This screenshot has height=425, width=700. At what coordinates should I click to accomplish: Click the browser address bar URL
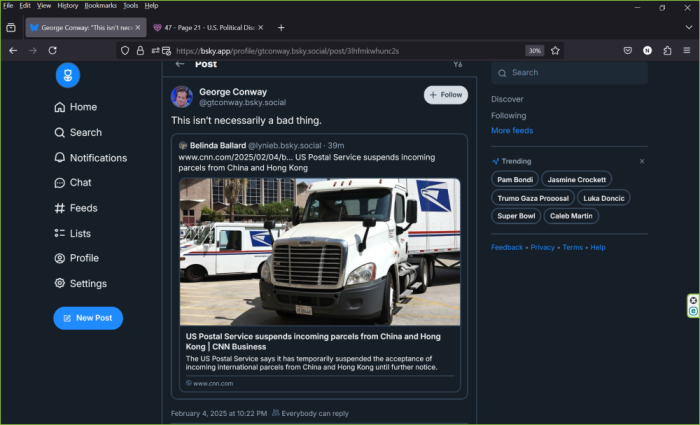(x=287, y=51)
